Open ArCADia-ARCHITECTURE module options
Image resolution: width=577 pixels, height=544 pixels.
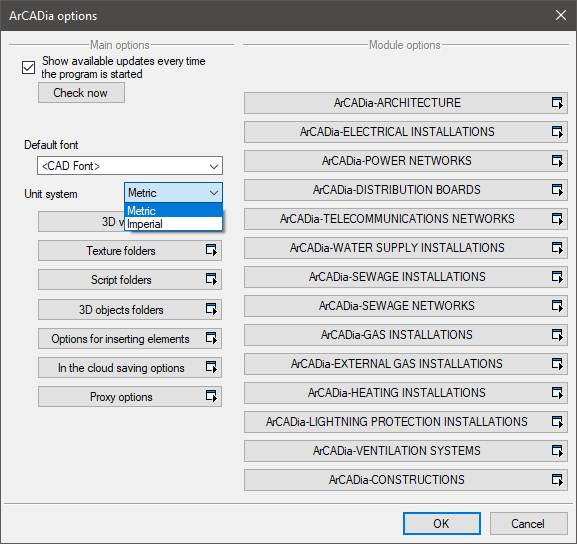(x=406, y=103)
